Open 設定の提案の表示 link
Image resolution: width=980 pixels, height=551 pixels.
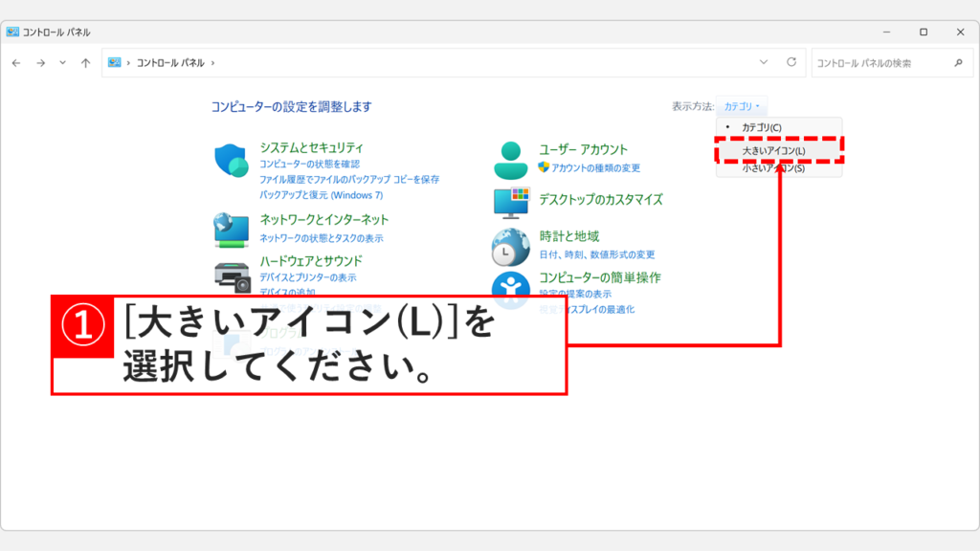point(575,294)
